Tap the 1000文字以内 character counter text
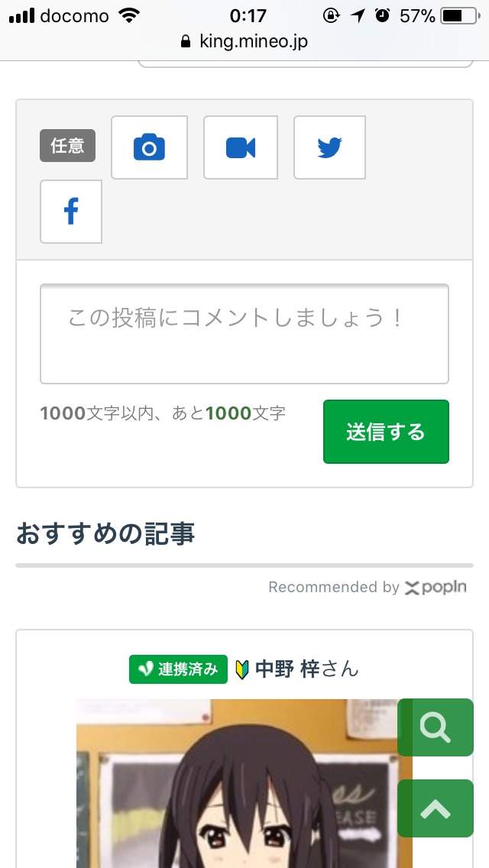The height and width of the screenshot is (868, 489). coord(163,413)
